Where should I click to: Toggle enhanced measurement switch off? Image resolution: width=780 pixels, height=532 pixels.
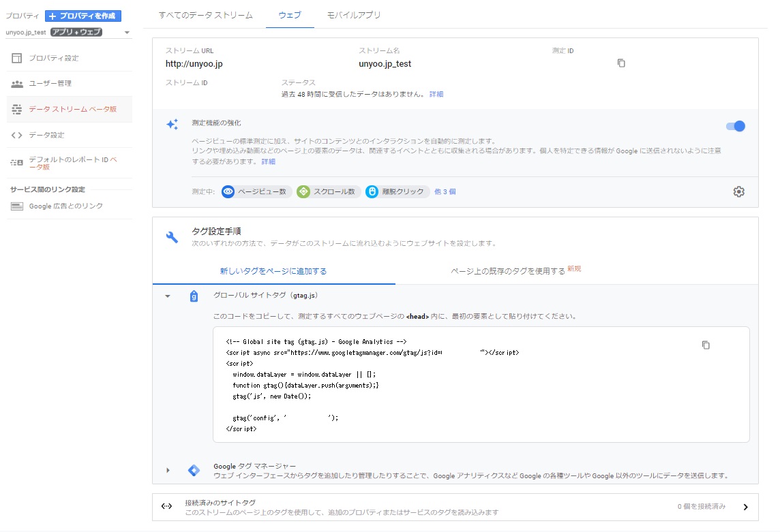click(x=736, y=126)
